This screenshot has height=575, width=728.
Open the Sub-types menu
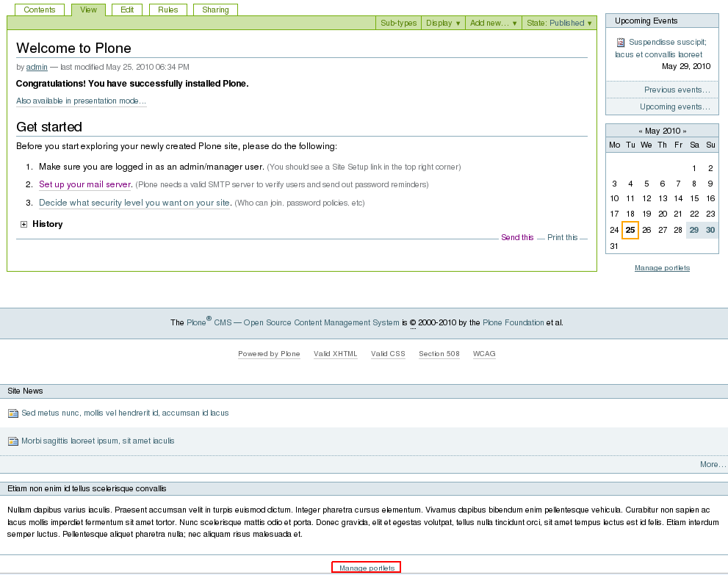click(398, 23)
